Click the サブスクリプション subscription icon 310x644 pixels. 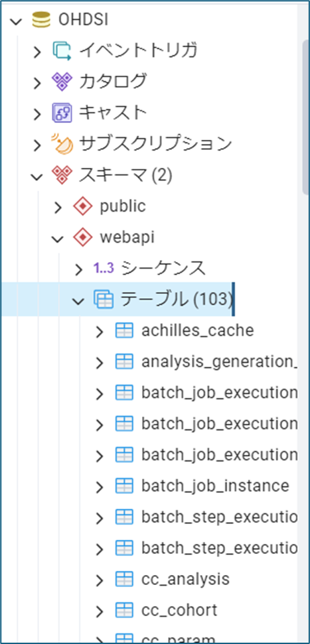tap(62, 144)
